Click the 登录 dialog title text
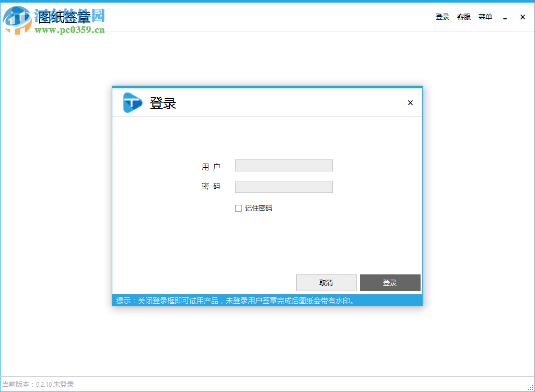 point(162,103)
